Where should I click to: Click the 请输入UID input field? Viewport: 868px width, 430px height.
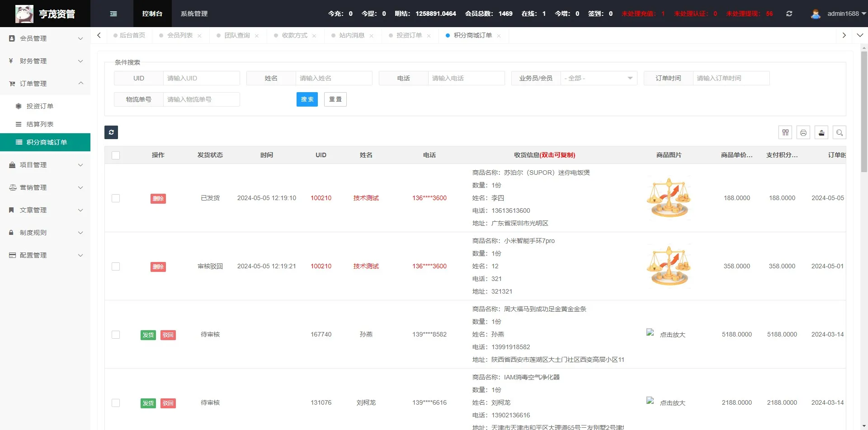pyautogui.click(x=201, y=78)
